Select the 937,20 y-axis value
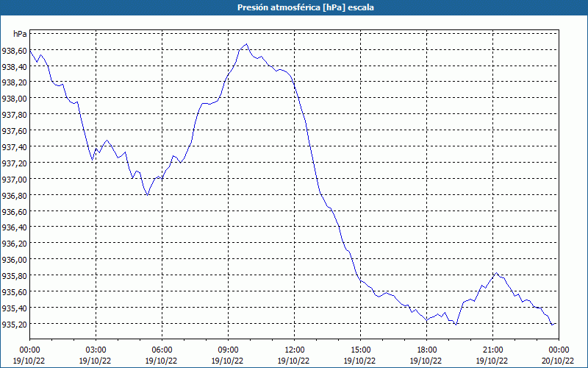The image size is (588, 368). pos(14,163)
